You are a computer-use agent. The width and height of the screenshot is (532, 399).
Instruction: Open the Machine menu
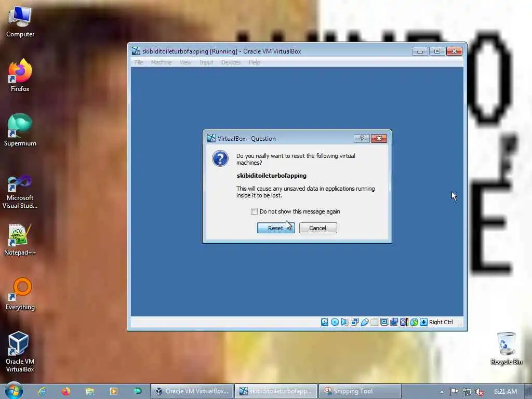tap(161, 62)
